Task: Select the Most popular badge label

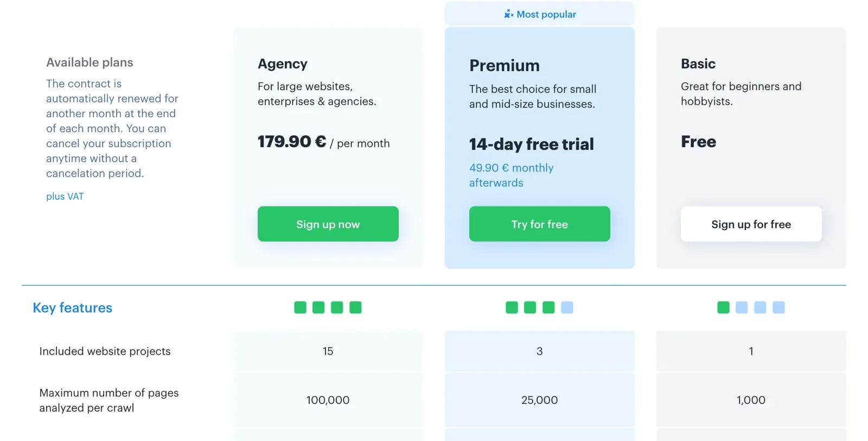Action: 546,14
